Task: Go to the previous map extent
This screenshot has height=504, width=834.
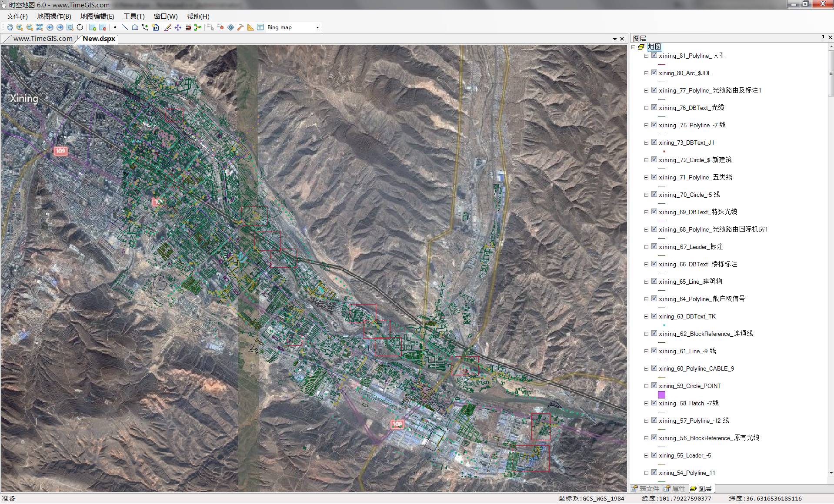Action: 50,27
